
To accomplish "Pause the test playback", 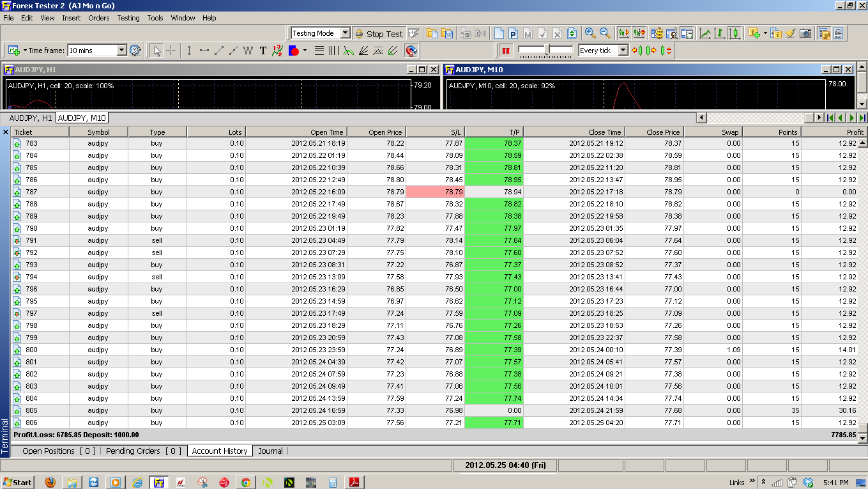I will pyautogui.click(x=506, y=50).
